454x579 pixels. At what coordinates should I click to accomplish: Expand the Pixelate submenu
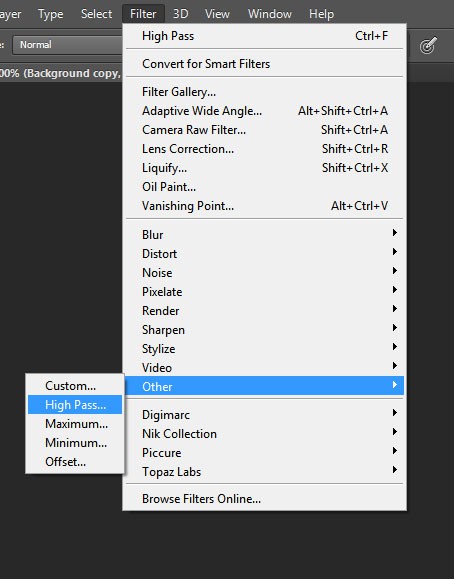264,292
